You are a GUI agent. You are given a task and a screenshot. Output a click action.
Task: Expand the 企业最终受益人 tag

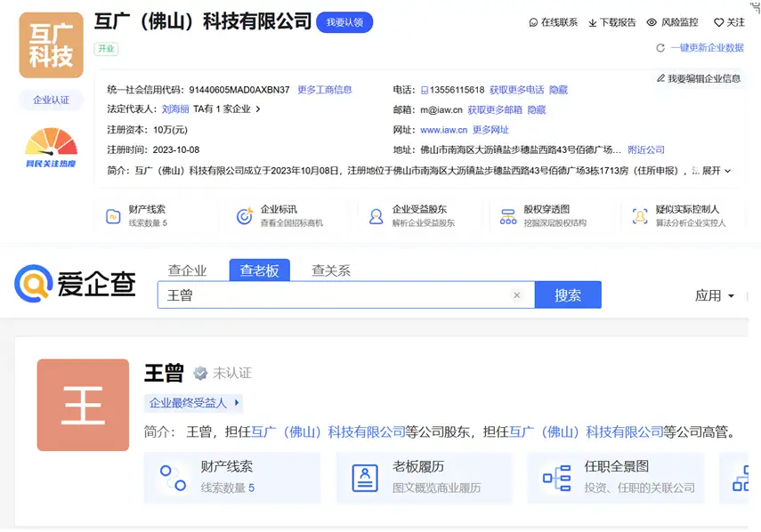tap(193, 403)
